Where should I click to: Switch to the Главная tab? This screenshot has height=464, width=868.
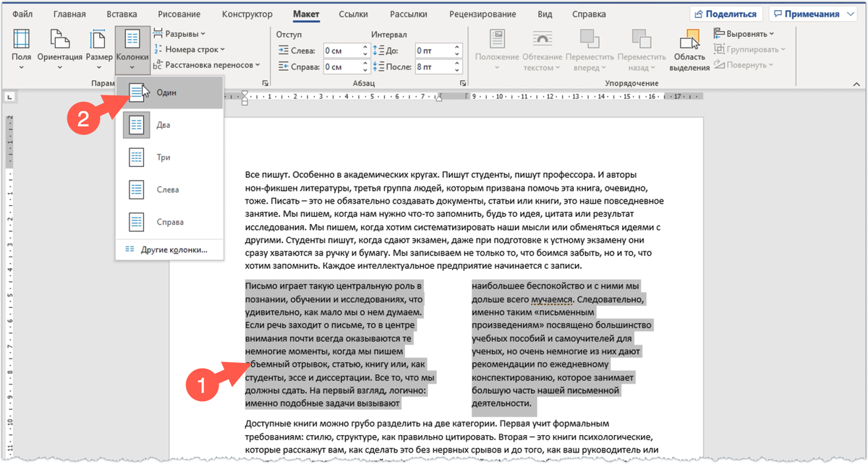pos(69,14)
